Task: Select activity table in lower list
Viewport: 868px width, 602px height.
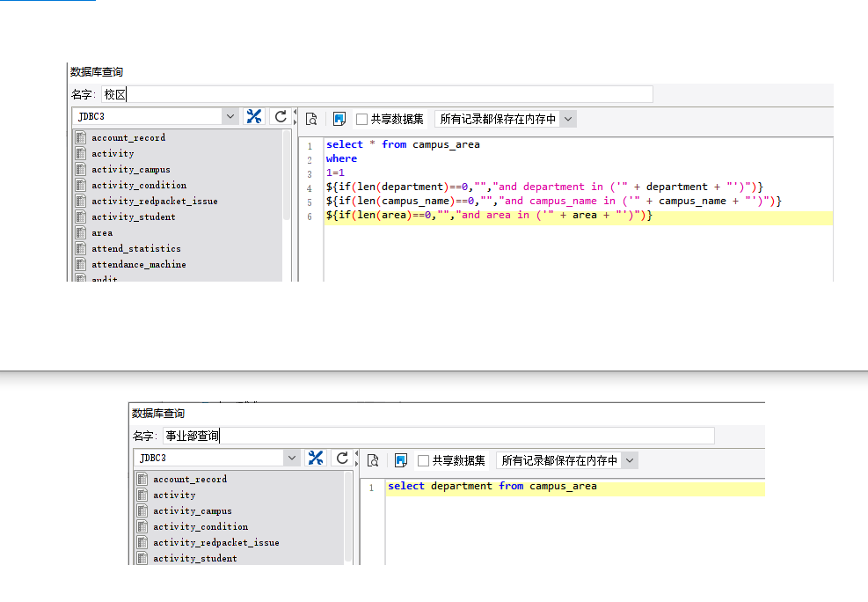Action: point(174,496)
